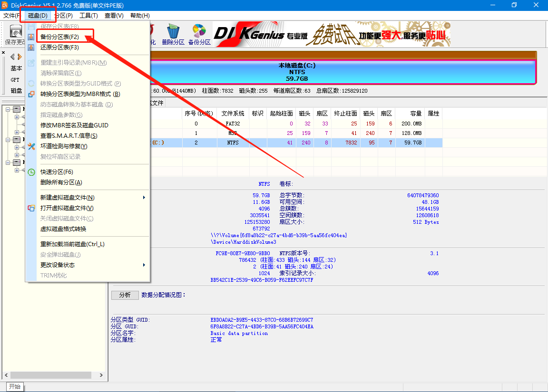This screenshot has height=392, width=548.
Task: Click the 开始 box in the status bar
Action: [x=15, y=386]
